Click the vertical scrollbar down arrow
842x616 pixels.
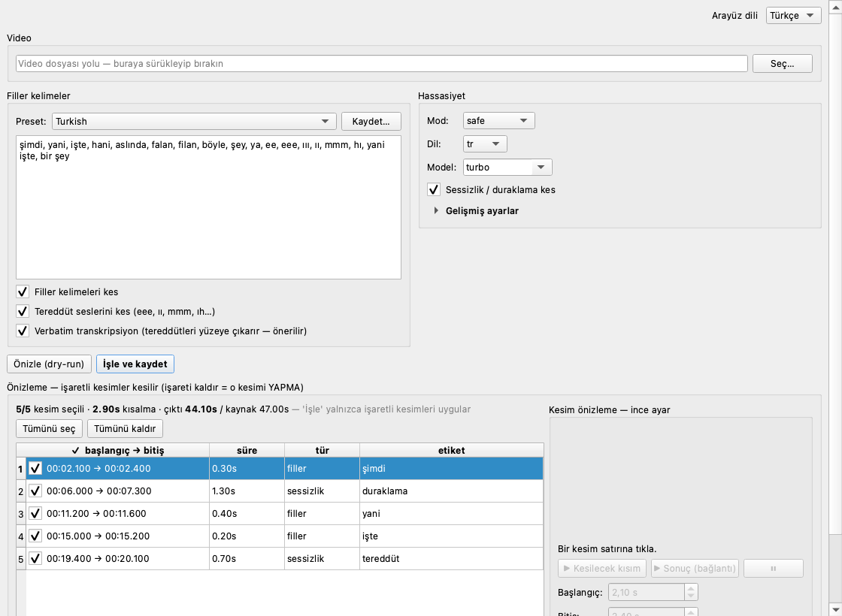click(x=835, y=611)
